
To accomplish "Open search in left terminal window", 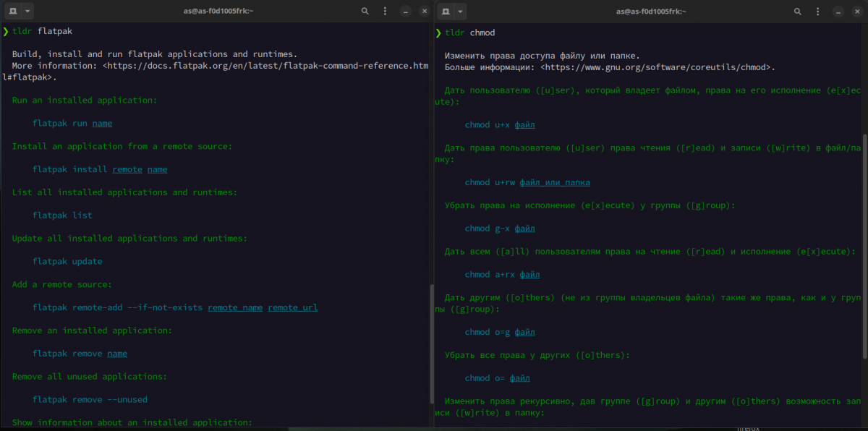I will pos(365,11).
